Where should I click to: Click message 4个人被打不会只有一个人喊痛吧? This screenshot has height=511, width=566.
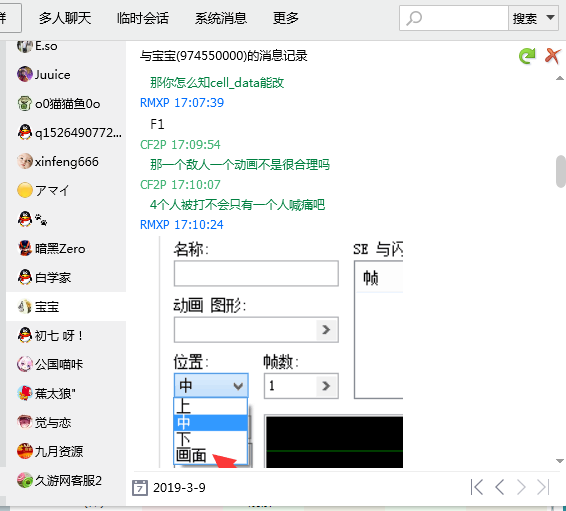(238, 205)
